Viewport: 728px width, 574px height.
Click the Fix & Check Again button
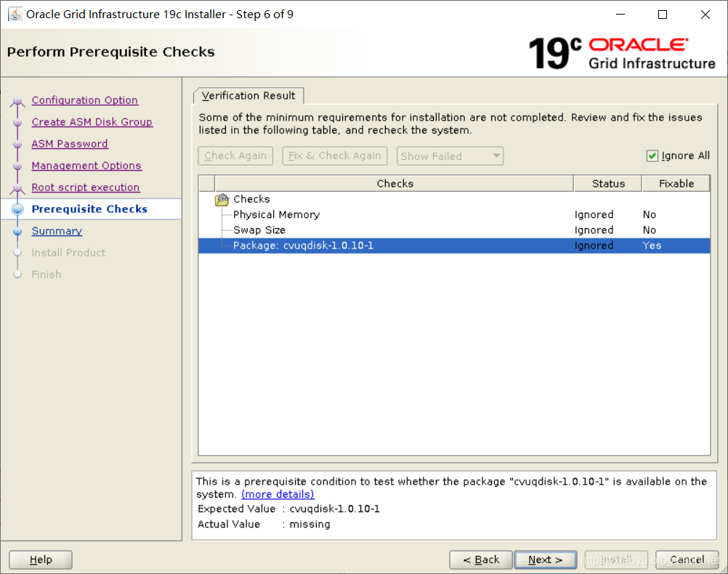click(335, 156)
